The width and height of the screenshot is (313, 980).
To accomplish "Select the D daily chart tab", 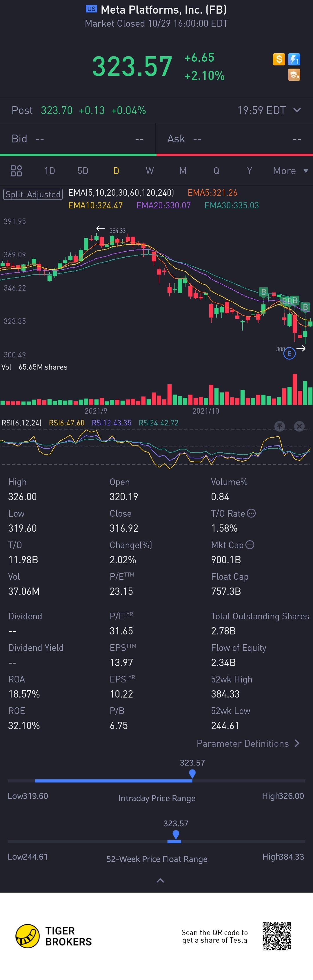I will [x=116, y=171].
